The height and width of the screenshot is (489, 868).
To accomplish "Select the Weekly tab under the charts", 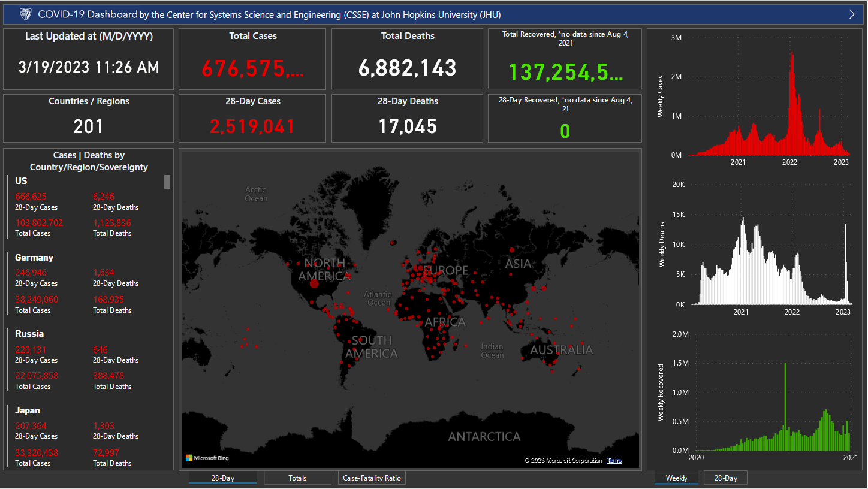I will pyautogui.click(x=676, y=478).
